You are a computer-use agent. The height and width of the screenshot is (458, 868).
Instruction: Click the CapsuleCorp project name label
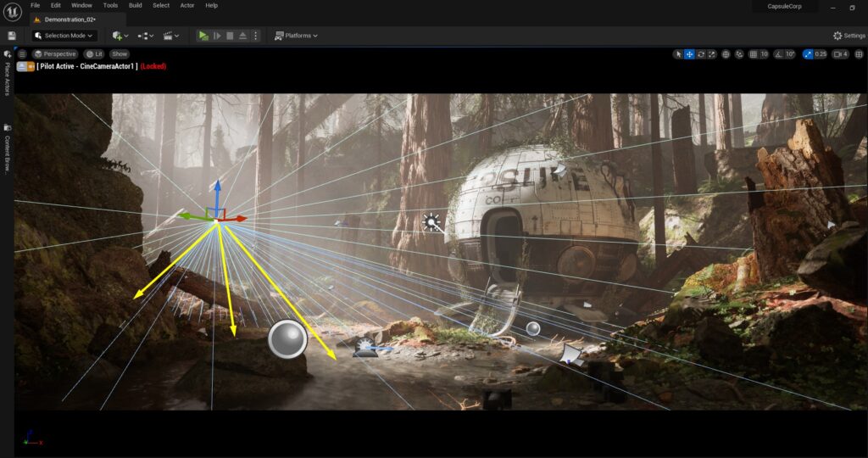[784, 7]
